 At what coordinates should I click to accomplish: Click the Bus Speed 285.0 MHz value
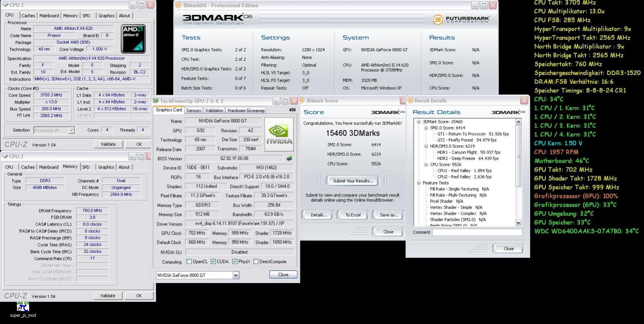[51, 109]
